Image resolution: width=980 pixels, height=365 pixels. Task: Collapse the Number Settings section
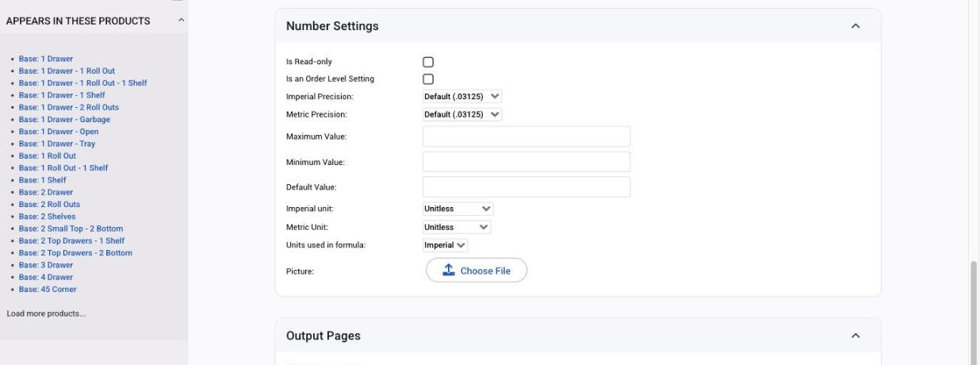tap(855, 26)
